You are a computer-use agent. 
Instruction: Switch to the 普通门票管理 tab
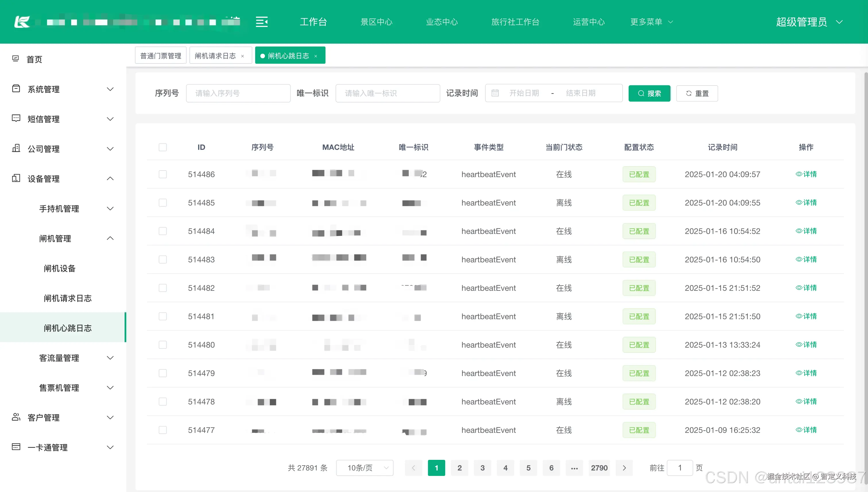[x=160, y=56]
